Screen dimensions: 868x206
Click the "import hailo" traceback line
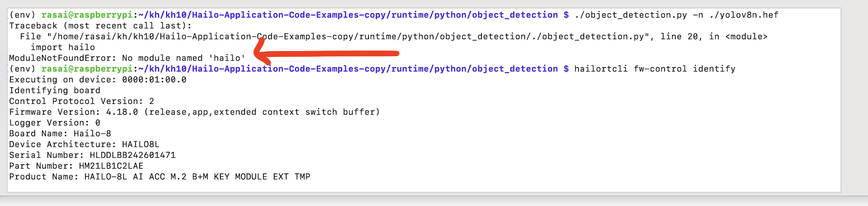click(x=63, y=47)
